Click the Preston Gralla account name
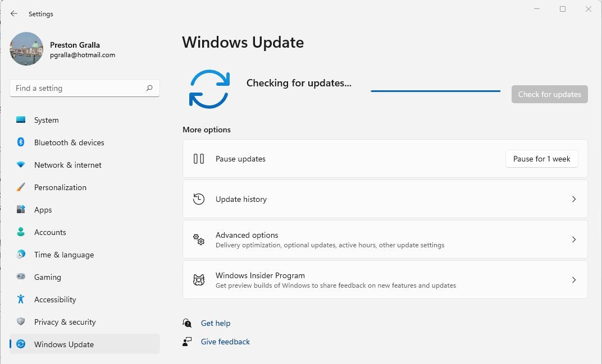The width and height of the screenshot is (602, 364). pos(75,45)
